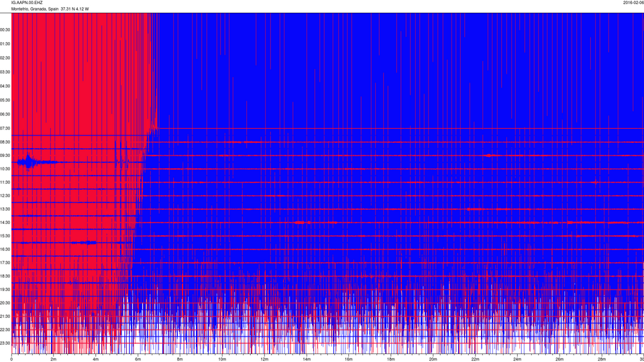Pick the 05:30 time label
The width and height of the screenshot is (644, 362).
[5, 100]
